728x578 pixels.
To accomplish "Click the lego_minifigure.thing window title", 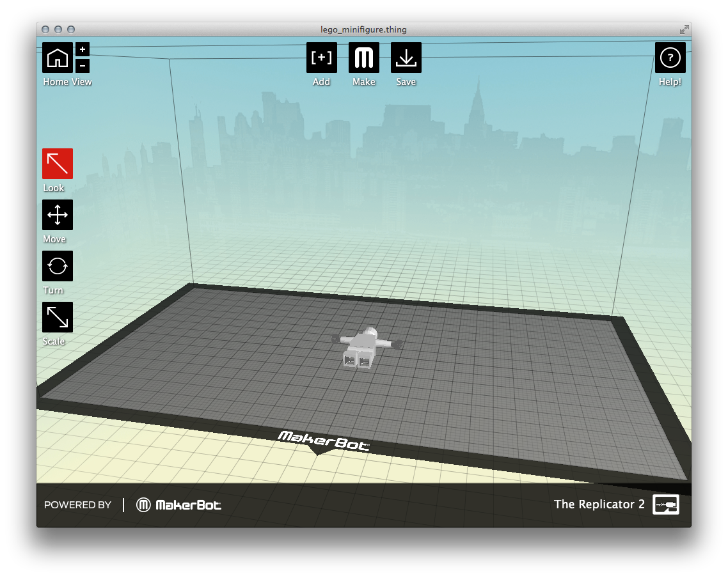I will pos(363,29).
